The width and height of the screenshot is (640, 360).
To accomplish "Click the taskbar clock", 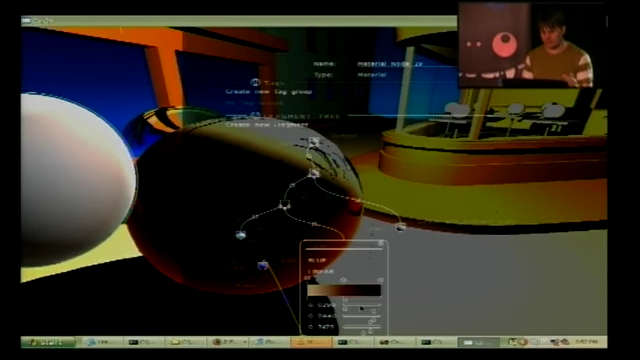I will [587, 342].
